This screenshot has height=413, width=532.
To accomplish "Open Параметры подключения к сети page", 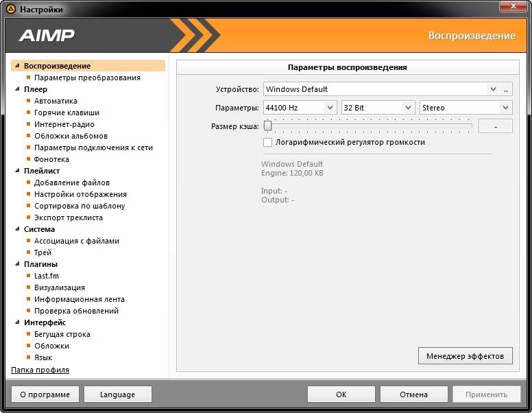I will tap(93, 147).
